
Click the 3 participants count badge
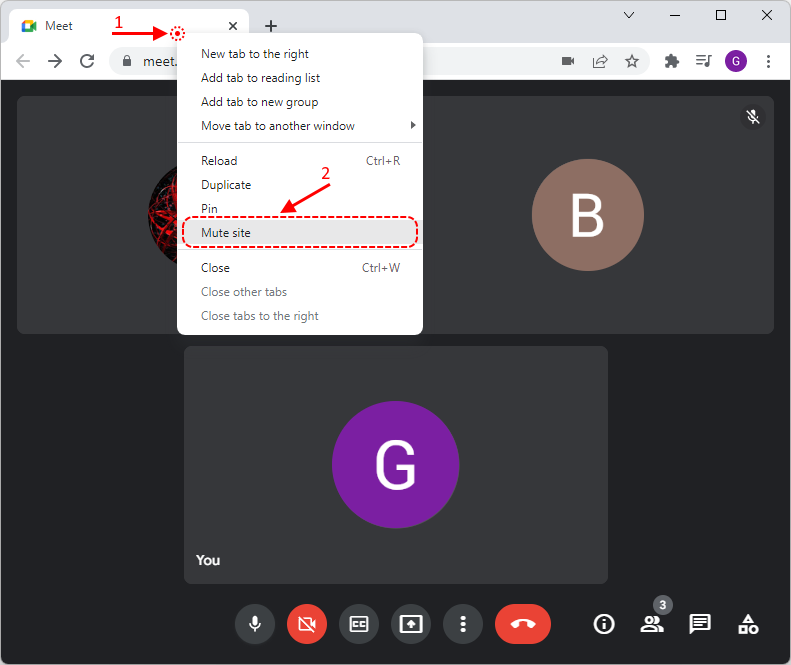[663, 605]
